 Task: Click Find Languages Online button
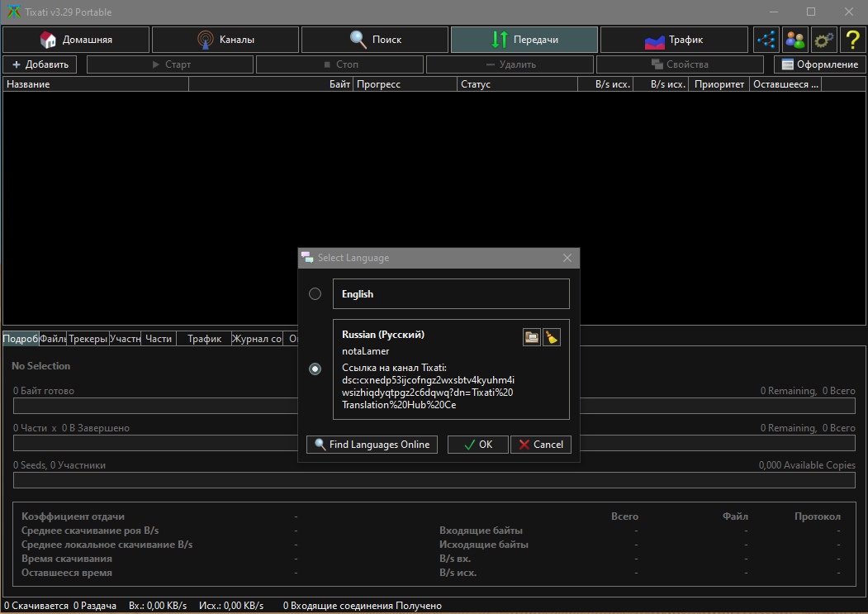[372, 445]
